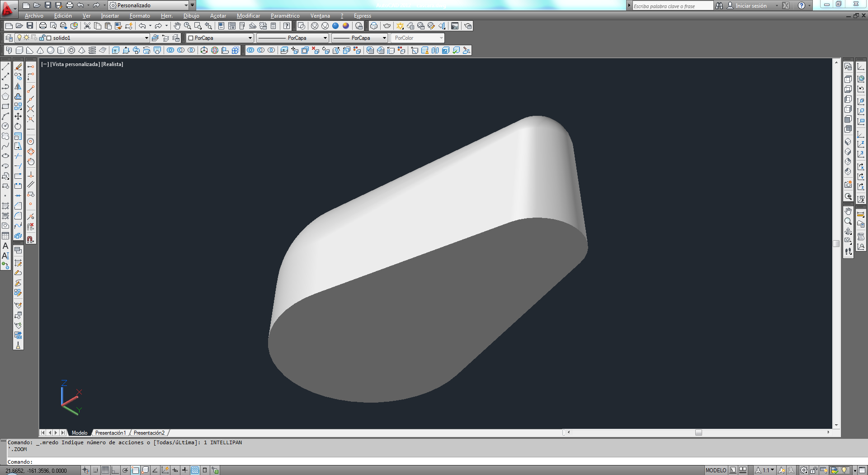Click the MODELO space button in status bar
Screen dimensions: 868x475
(x=716, y=470)
